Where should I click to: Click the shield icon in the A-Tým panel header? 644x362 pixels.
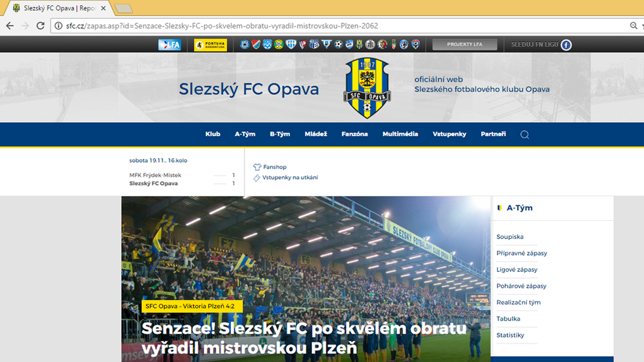(499, 208)
